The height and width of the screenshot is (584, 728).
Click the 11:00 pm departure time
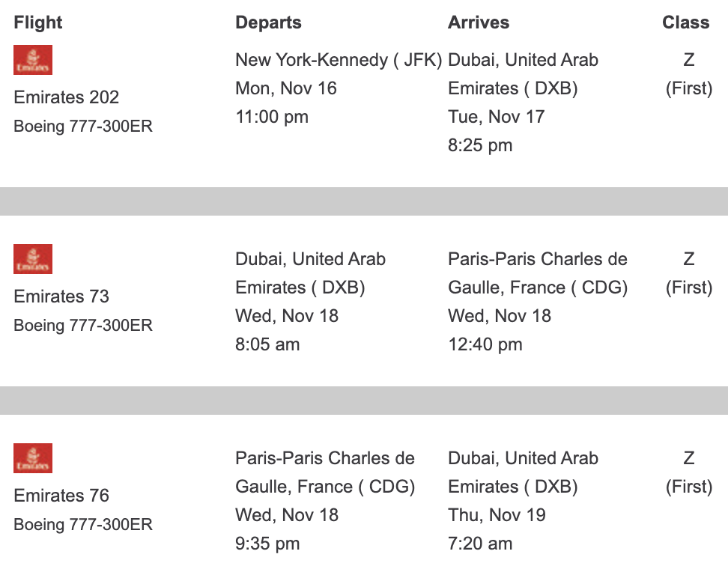[x=272, y=117]
